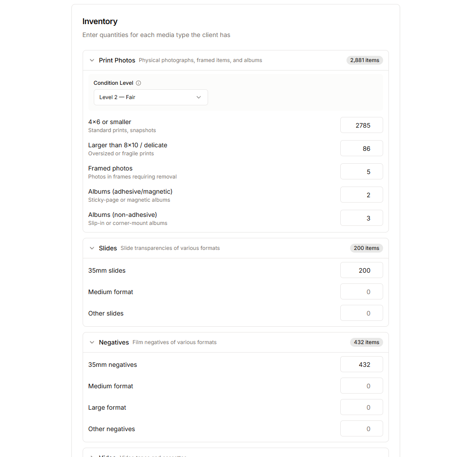The height and width of the screenshot is (457, 476).
Task: Click the Medium format negatives field
Action: tap(361, 386)
